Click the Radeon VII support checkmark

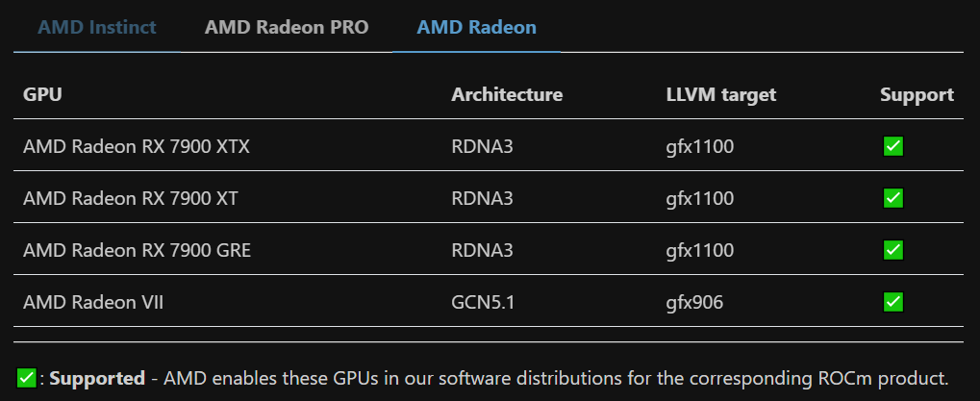coord(893,302)
